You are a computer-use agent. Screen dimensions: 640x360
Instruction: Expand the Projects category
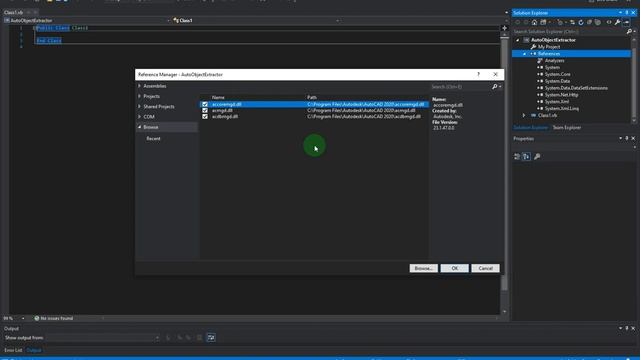click(140, 96)
